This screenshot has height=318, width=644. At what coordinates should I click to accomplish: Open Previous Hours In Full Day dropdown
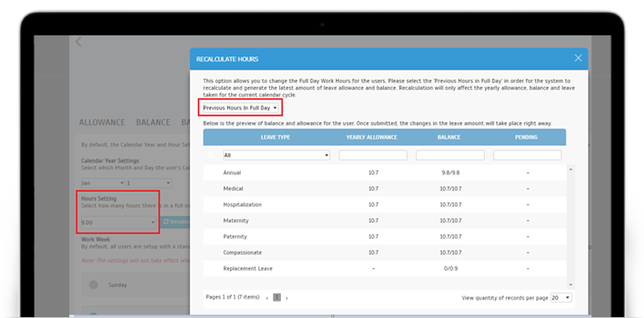240,108
